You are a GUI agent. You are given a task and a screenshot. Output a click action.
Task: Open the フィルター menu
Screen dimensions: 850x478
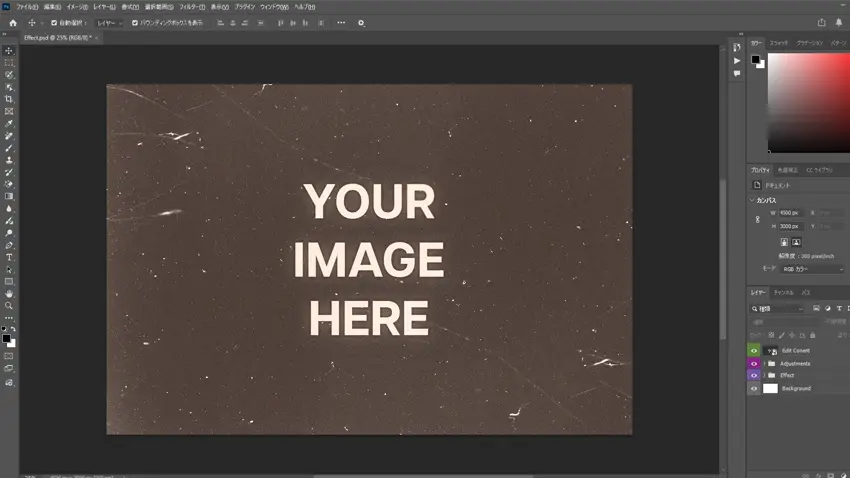pyautogui.click(x=191, y=7)
